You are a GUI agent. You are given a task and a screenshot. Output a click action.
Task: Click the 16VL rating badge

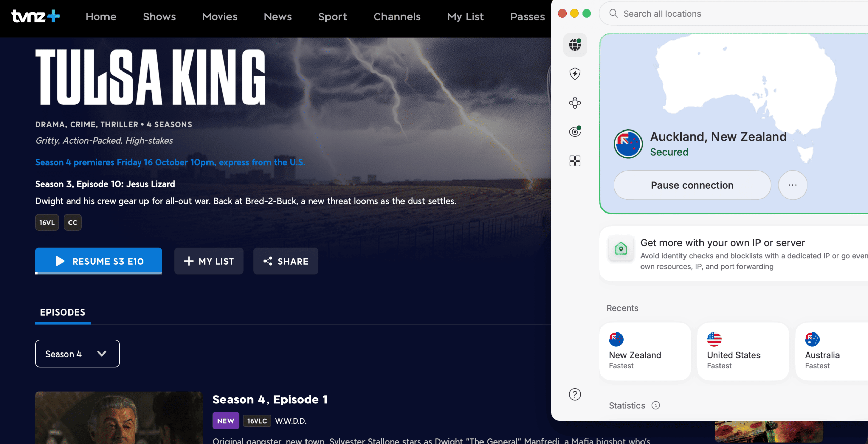47,222
